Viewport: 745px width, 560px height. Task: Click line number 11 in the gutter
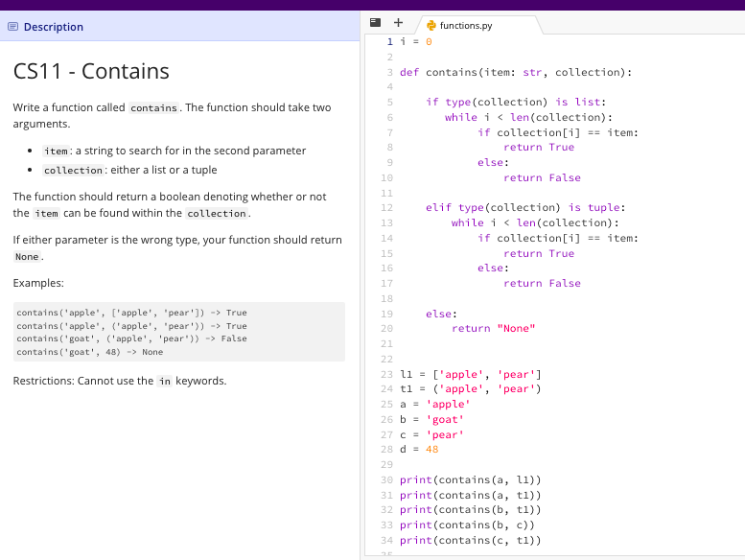pyautogui.click(x=386, y=194)
